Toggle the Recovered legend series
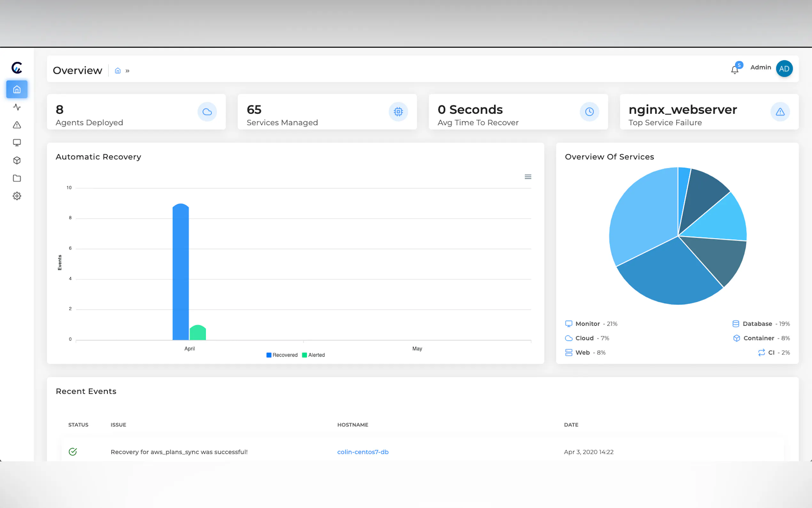 282,355
